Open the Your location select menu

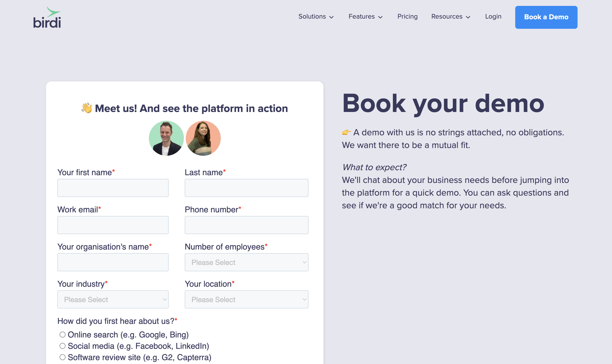pyautogui.click(x=246, y=299)
